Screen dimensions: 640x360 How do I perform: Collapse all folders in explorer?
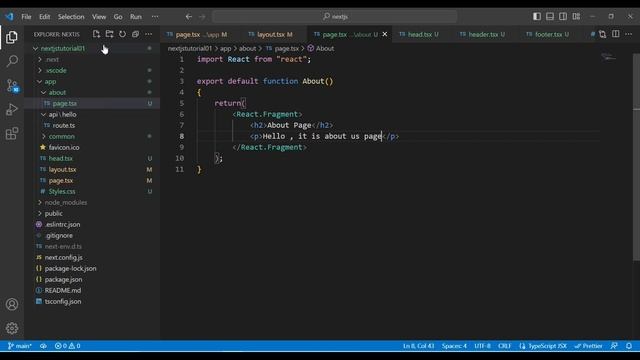pyautogui.click(x=136, y=34)
